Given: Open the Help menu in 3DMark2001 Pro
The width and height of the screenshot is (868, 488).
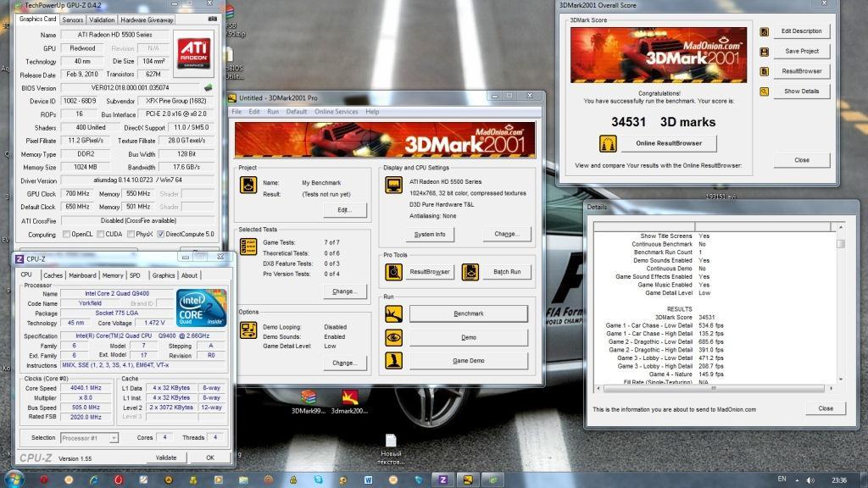Looking at the screenshot, I should (373, 112).
